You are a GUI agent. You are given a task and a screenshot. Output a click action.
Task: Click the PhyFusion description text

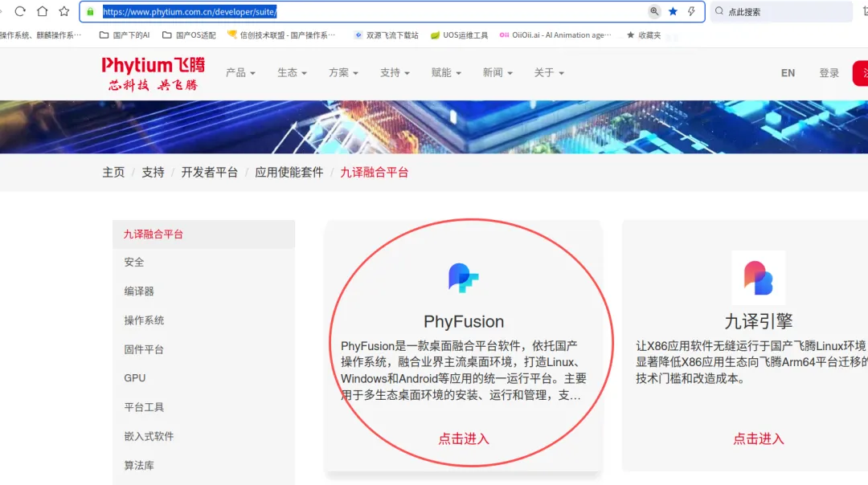[x=464, y=370]
